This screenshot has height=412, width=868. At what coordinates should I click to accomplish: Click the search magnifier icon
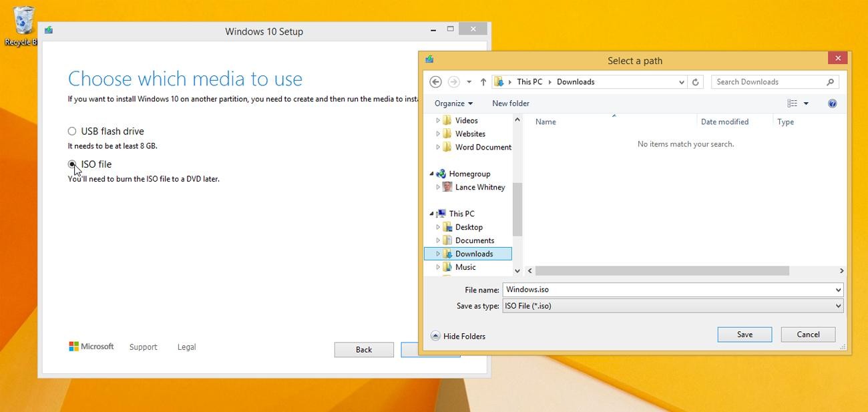[x=831, y=82]
